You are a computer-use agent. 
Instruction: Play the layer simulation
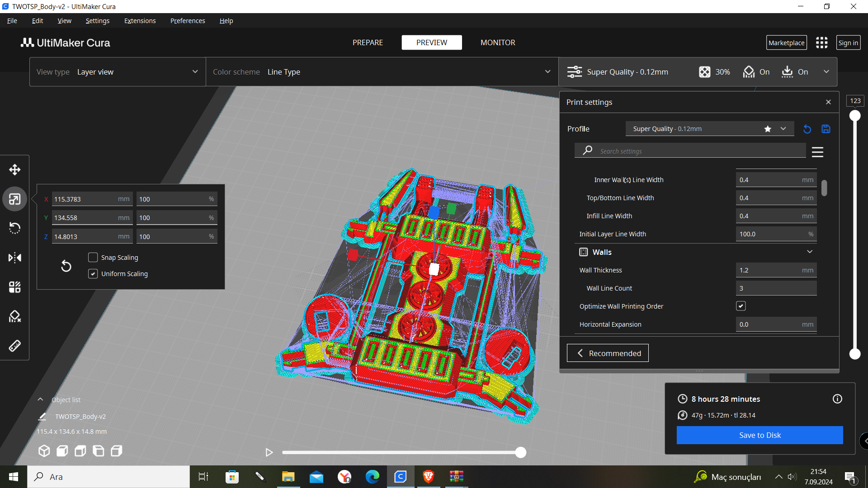tap(269, 452)
